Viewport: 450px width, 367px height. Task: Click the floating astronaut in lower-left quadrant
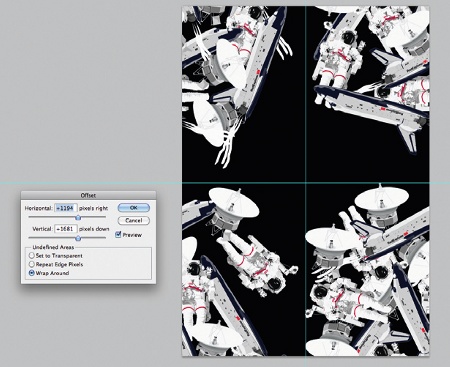(257, 263)
